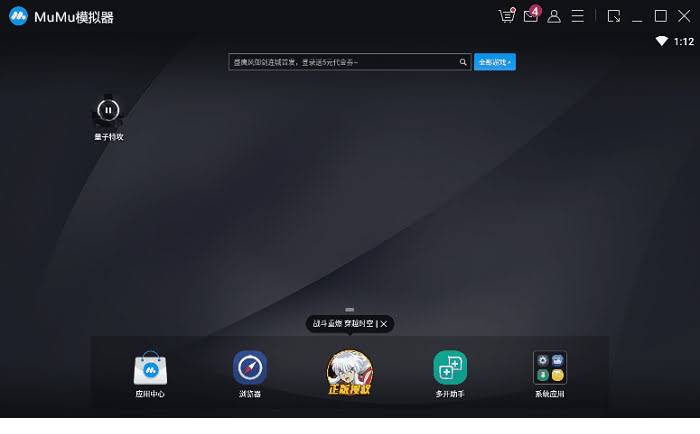The height and width of the screenshot is (434, 700).
Task: Check the Wi-Fi status icon
Action: click(x=662, y=42)
